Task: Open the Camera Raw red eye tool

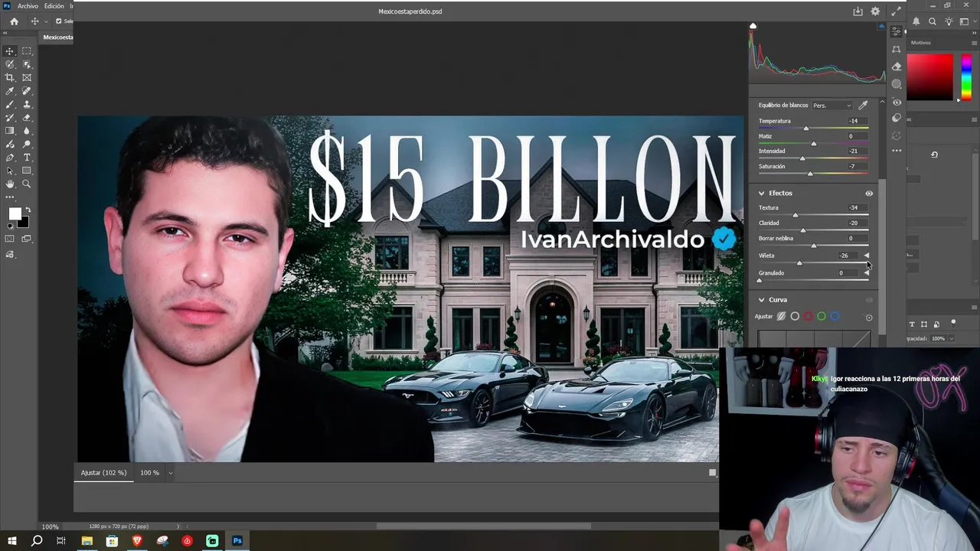Action: coord(897,102)
